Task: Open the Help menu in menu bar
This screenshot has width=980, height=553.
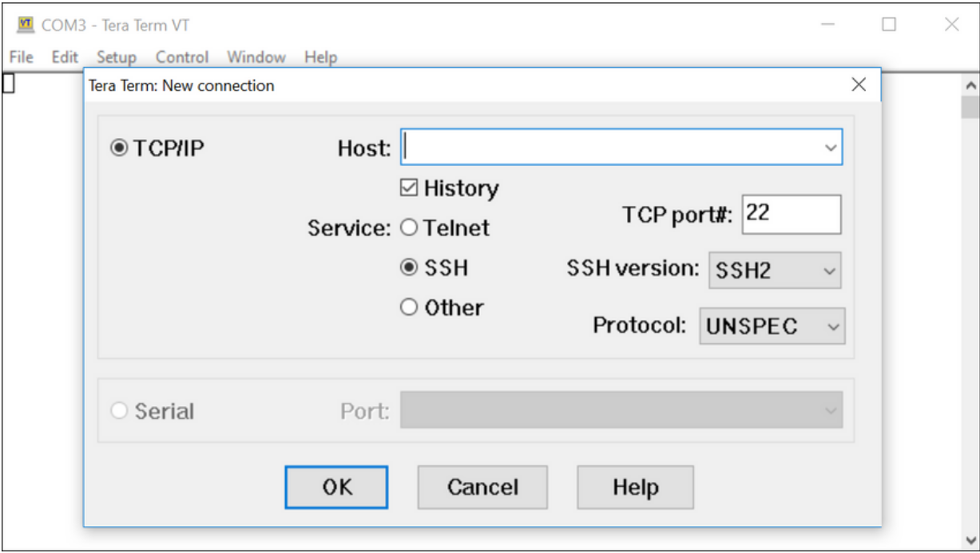Action: click(320, 57)
